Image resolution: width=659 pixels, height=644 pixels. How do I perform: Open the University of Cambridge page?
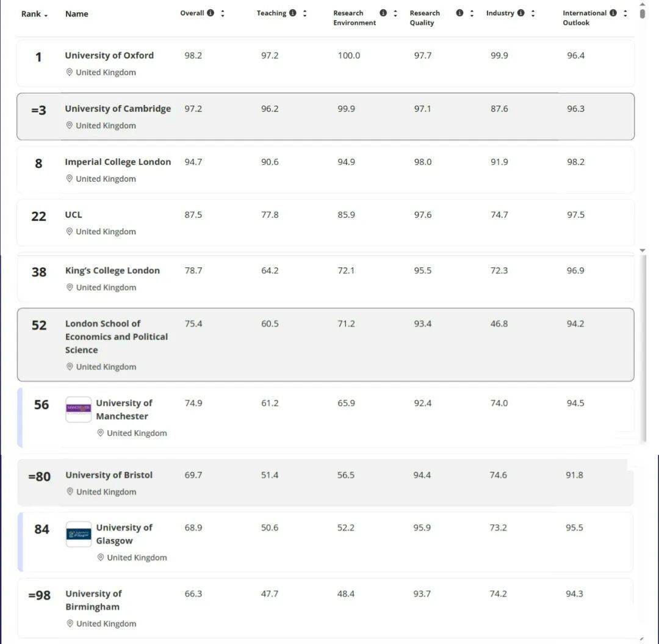118,109
